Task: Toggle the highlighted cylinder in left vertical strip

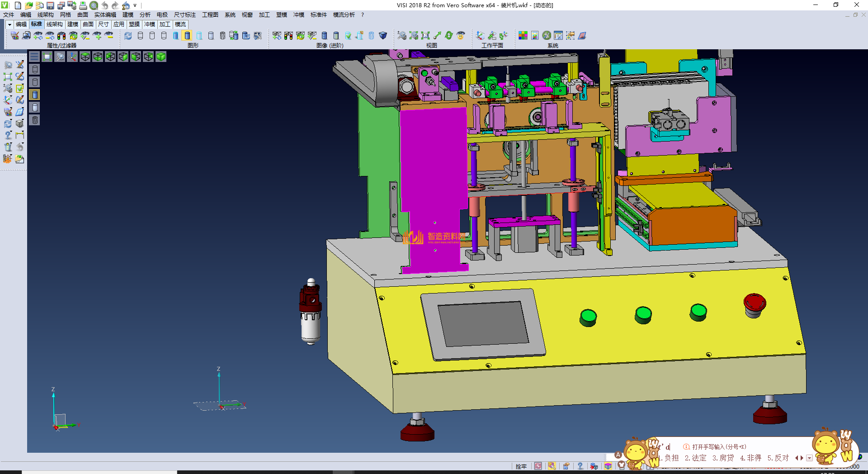Action: pos(35,95)
